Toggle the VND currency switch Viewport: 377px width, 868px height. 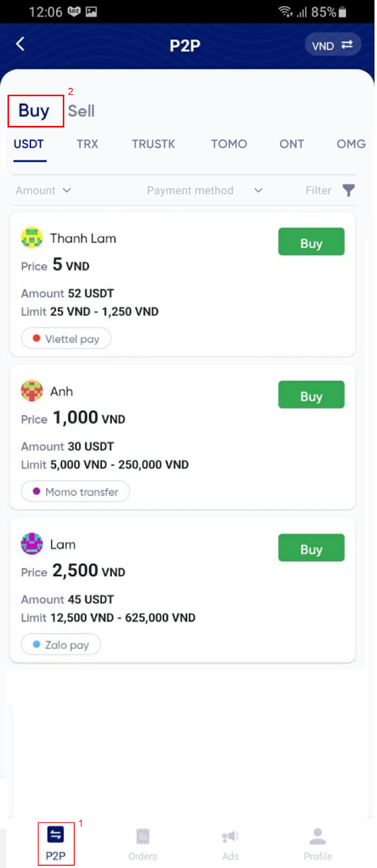333,46
